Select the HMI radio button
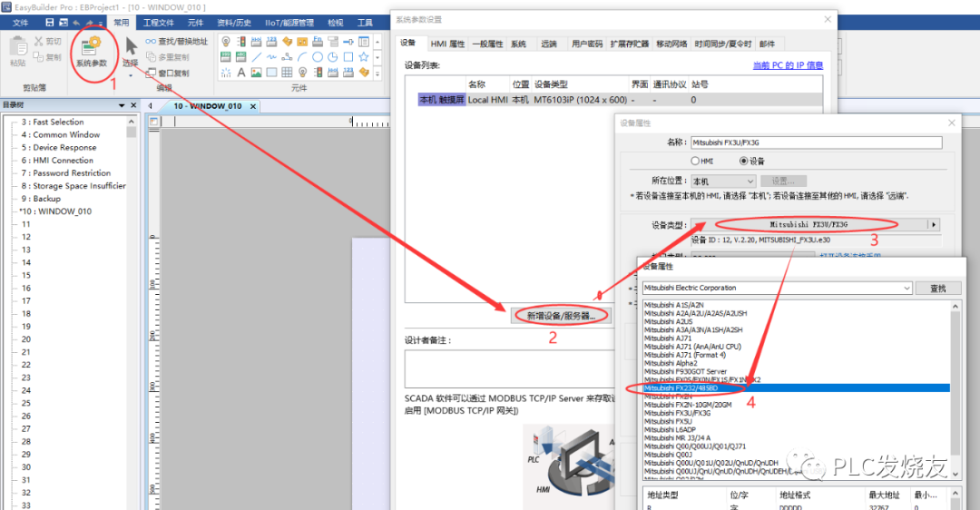Viewport: 980px width, 510px height. [696, 161]
